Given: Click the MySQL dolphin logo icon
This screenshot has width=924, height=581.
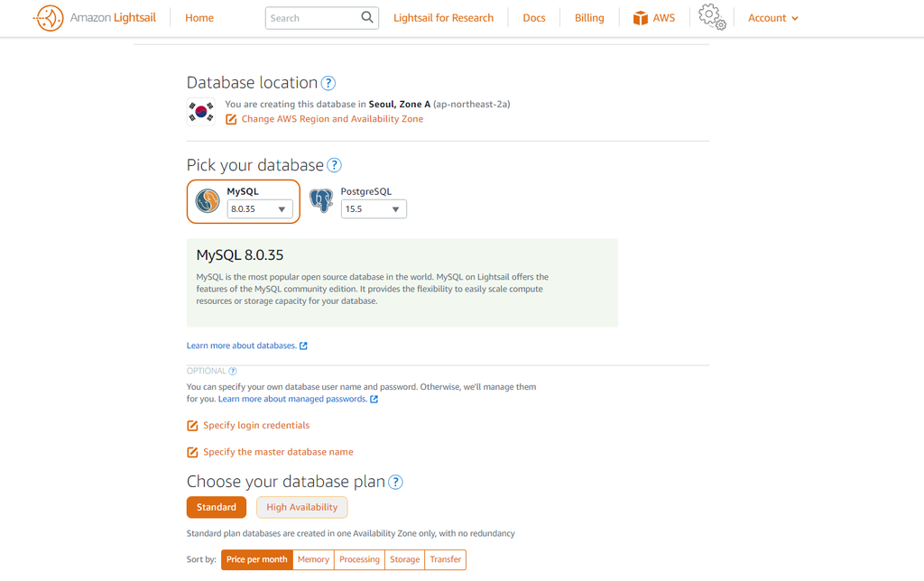Looking at the screenshot, I should (x=208, y=201).
